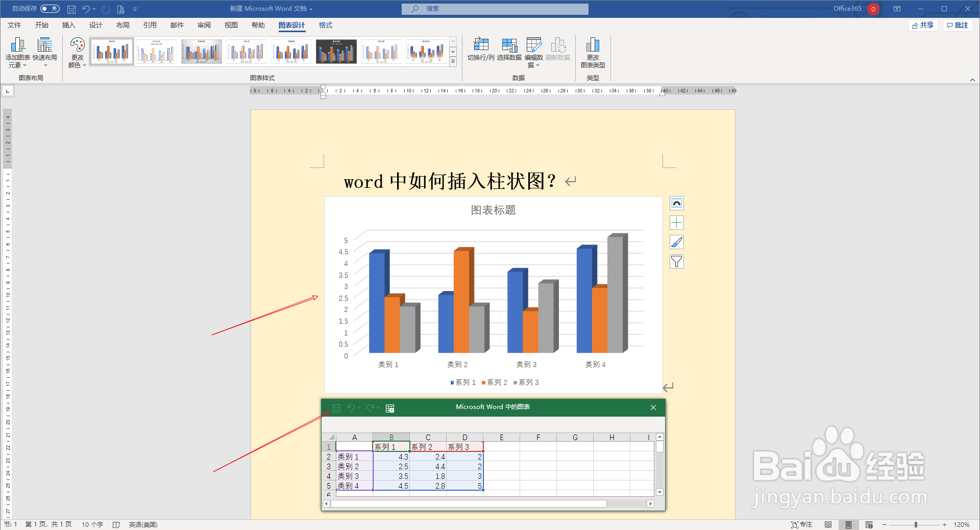
Task: Click Edit Data in Excel icon
Action: pos(390,408)
